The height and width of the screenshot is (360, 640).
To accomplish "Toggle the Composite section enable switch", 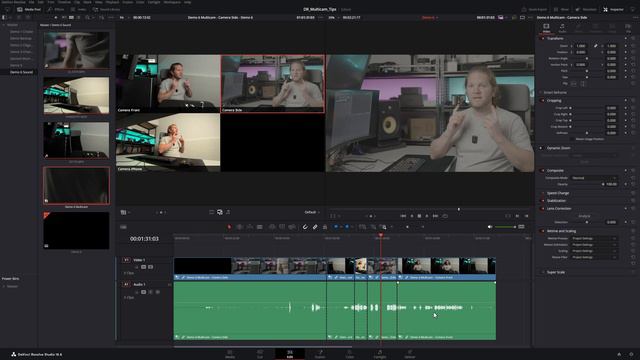I will (x=542, y=171).
